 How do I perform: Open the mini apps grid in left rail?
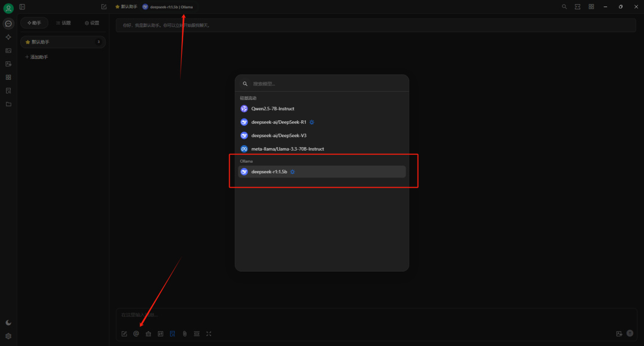[8, 77]
